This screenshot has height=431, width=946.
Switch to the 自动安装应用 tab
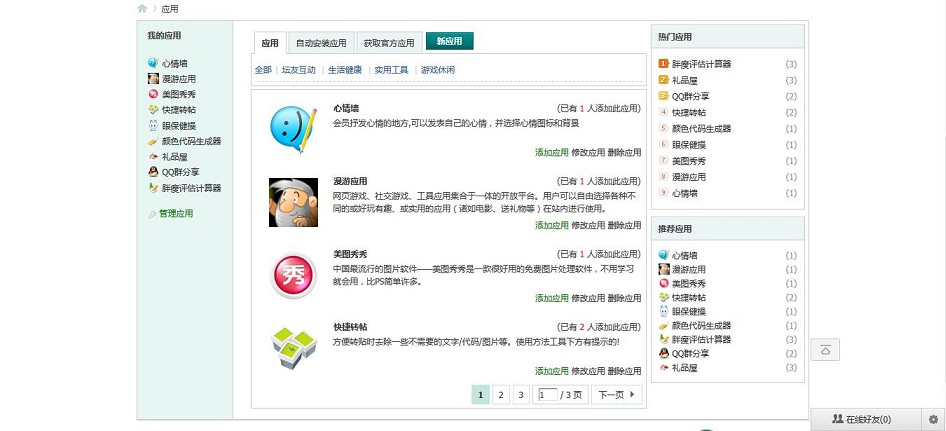pyautogui.click(x=321, y=43)
